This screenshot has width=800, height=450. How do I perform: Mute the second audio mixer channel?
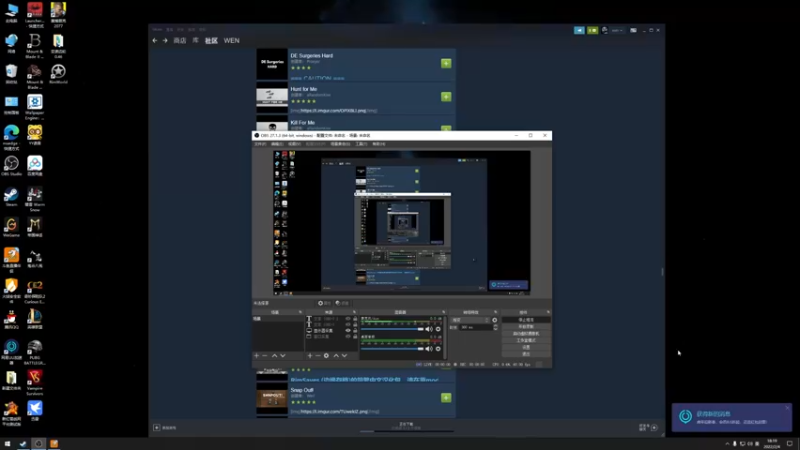tap(429, 349)
